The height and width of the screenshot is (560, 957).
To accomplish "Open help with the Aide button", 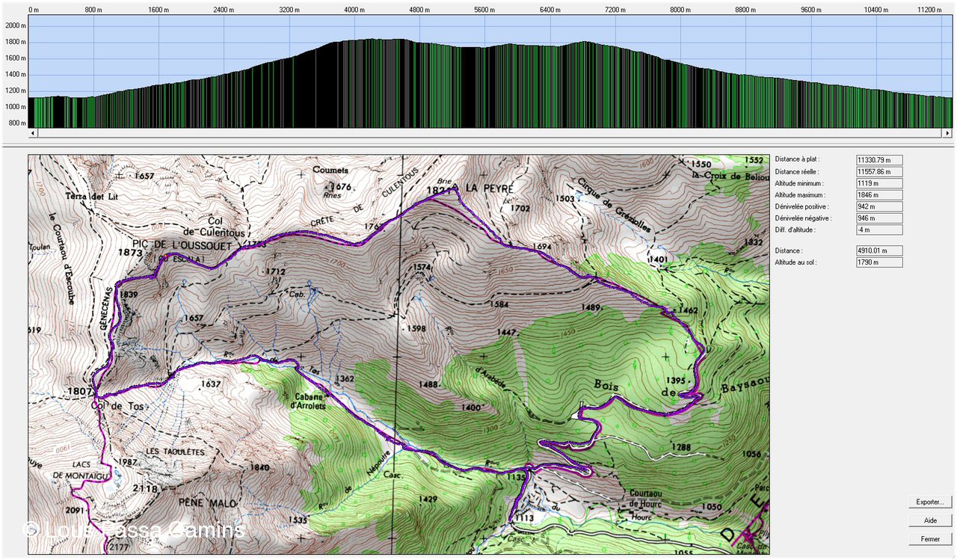I will pyautogui.click(x=930, y=520).
